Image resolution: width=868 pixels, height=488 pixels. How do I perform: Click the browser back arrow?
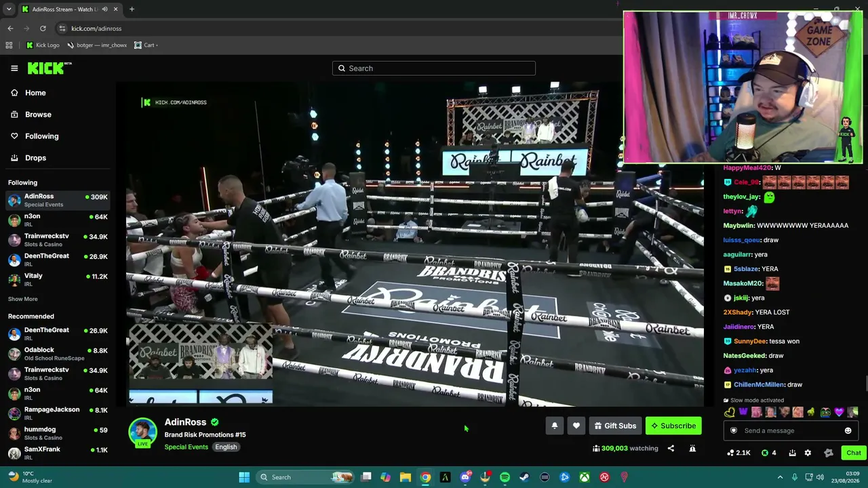click(10, 28)
